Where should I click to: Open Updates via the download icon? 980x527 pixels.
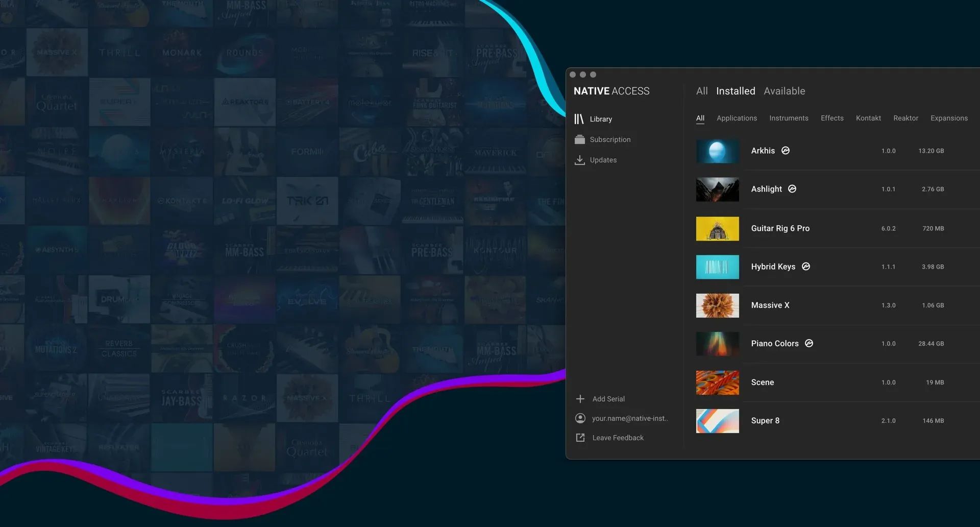579,160
